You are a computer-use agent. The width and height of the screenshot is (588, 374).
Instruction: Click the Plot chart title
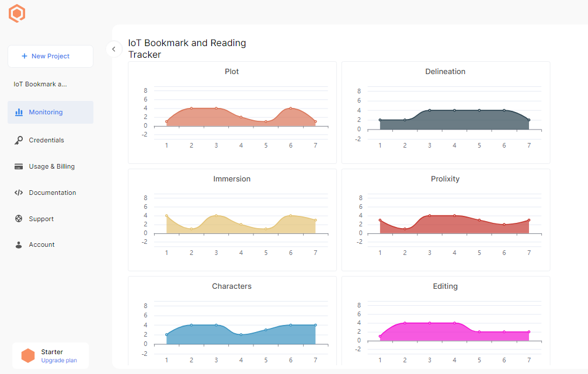pos(232,72)
